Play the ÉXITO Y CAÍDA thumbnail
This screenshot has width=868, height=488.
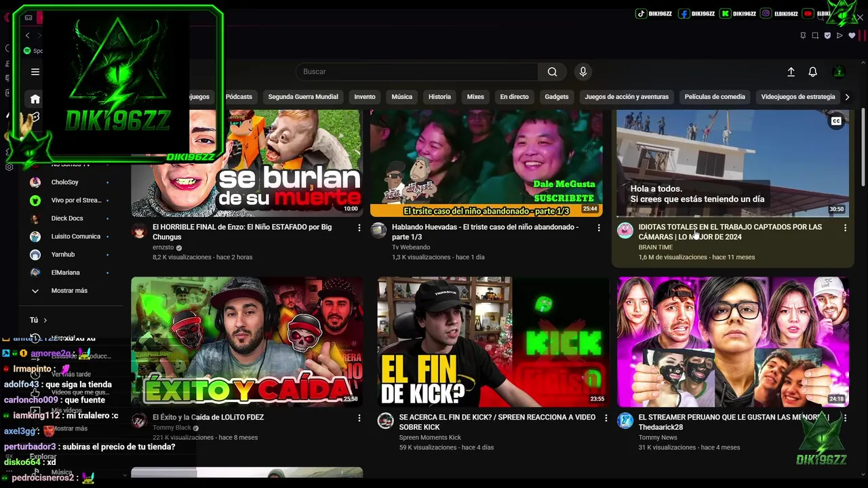click(247, 342)
